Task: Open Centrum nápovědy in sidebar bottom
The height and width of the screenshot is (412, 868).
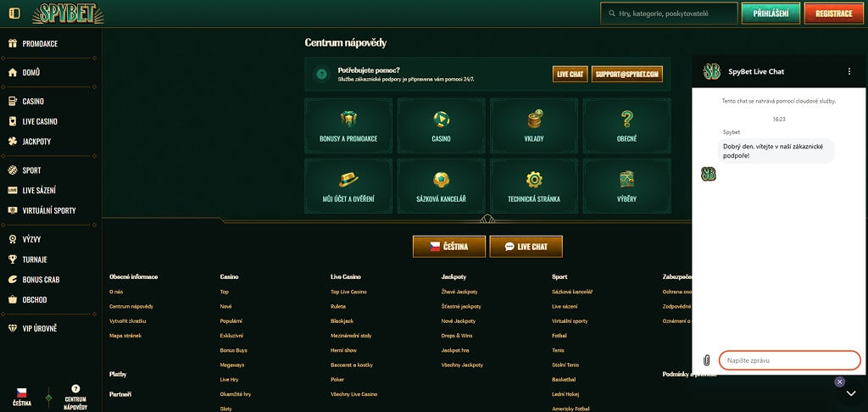Action: [75, 397]
